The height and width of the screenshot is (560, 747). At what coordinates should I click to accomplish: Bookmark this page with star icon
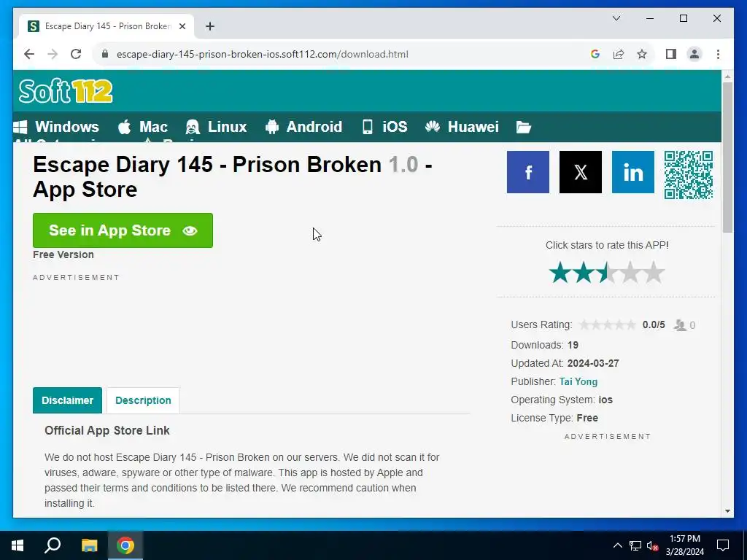point(642,54)
